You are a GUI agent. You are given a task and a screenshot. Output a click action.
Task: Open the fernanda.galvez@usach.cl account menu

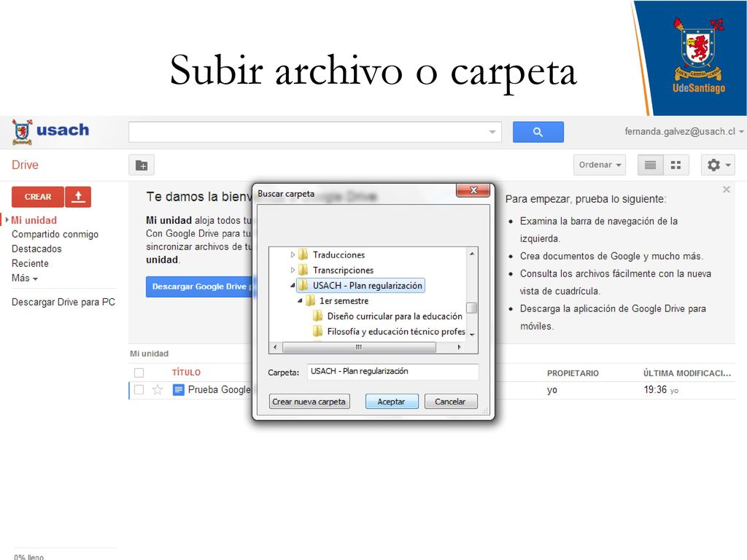coord(684,131)
